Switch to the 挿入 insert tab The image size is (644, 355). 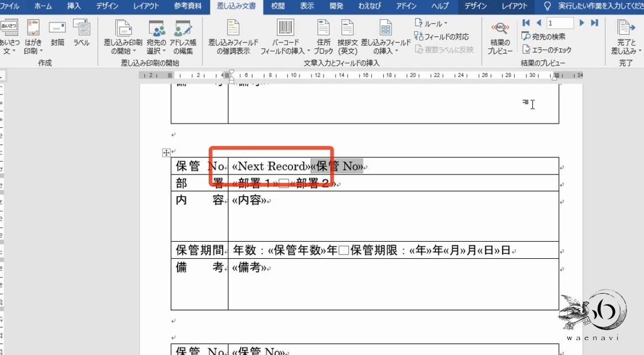tap(74, 6)
